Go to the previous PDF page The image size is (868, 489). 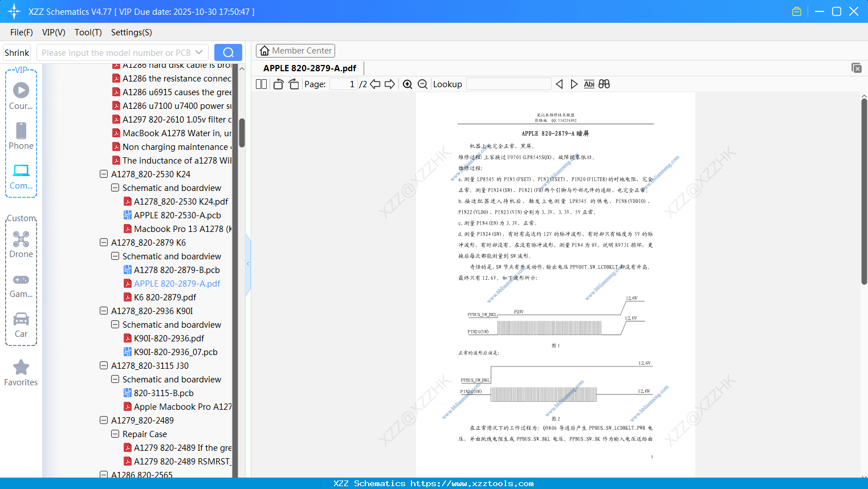[375, 84]
